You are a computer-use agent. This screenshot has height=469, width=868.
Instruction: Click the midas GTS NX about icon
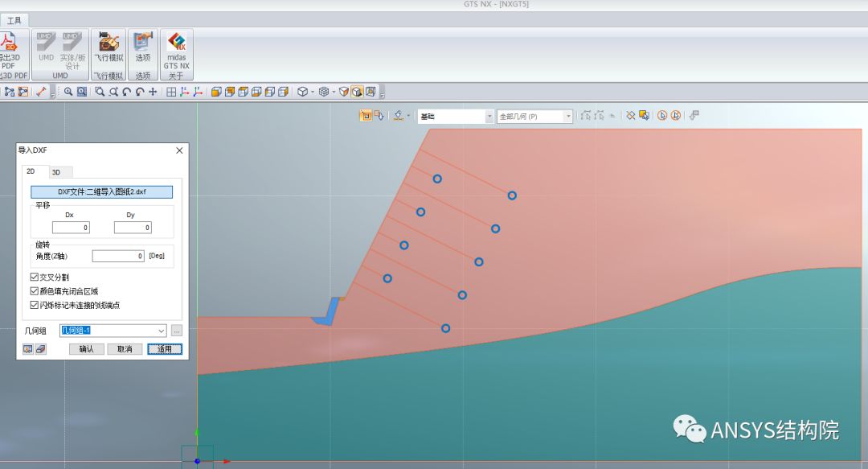tap(177, 42)
